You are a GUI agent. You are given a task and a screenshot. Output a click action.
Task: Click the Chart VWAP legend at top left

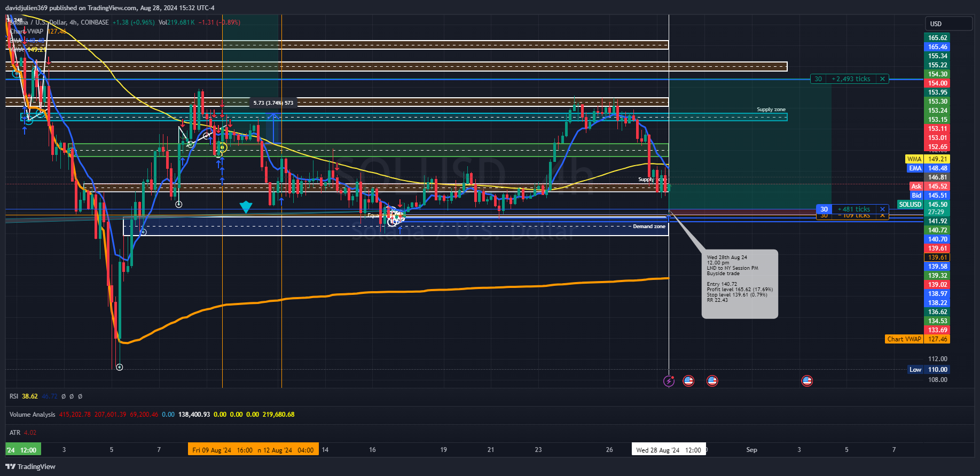point(37,32)
